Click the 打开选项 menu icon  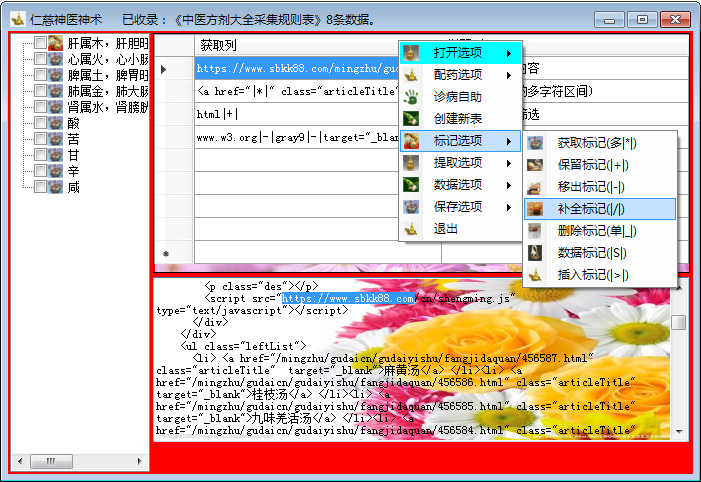[x=411, y=53]
